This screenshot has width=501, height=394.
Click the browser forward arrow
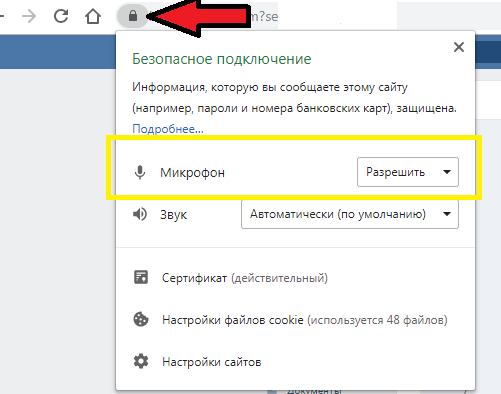(x=29, y=16)
